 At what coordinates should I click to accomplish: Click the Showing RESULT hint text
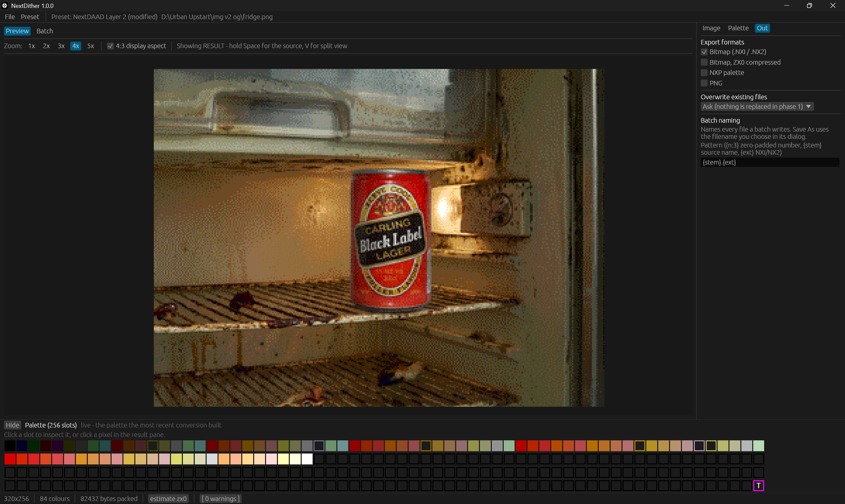click(262, 46)
